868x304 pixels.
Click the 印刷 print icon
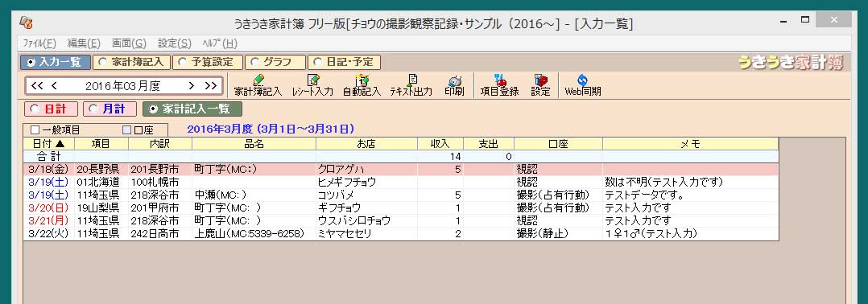[x=454, y=85]
